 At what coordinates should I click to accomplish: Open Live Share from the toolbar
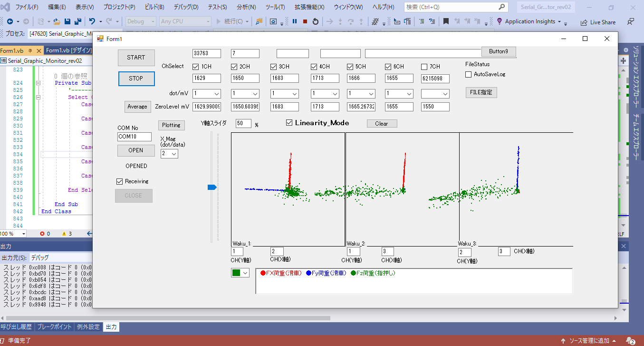(598, 22)
